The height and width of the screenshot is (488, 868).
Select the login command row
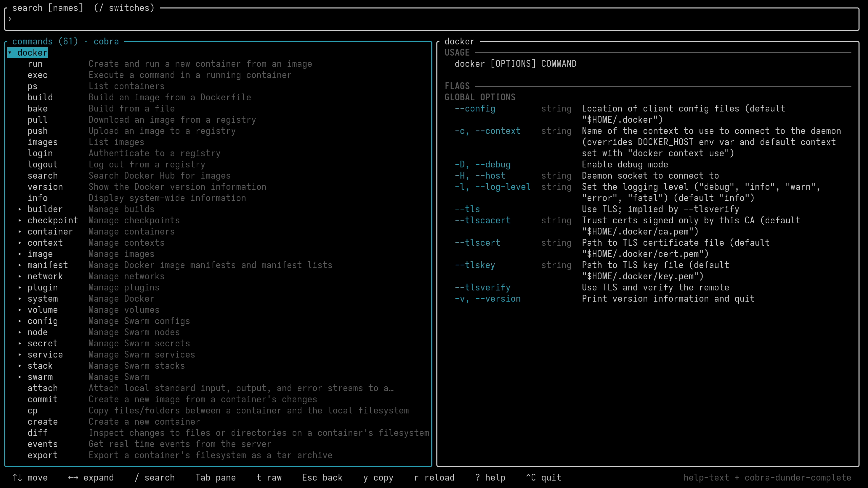click(219, 154)
